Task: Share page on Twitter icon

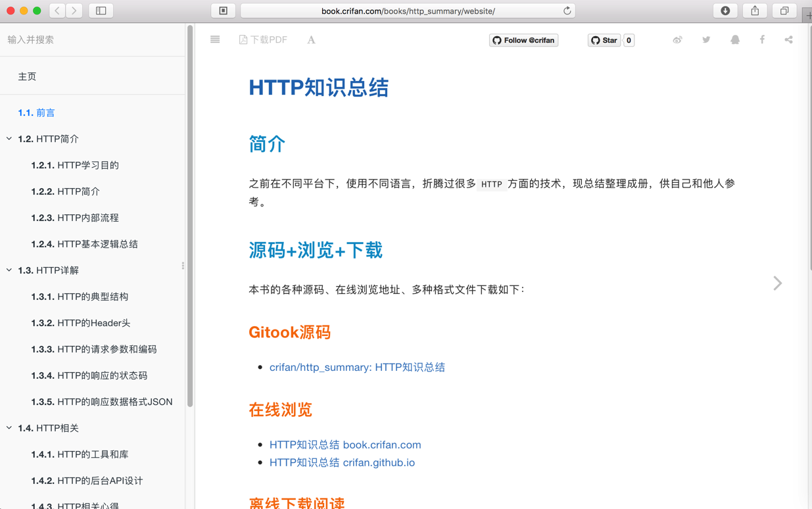Action: point(706,40)
